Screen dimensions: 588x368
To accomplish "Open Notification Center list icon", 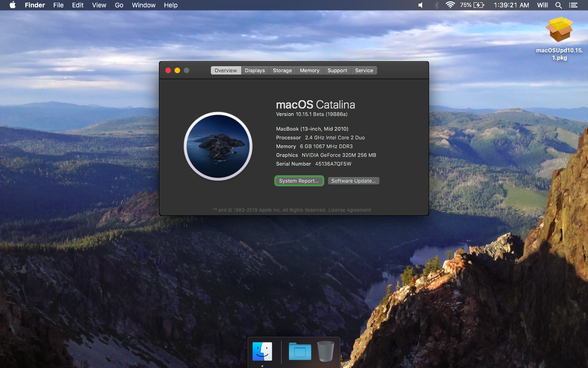I will click(x=573, y=5).
